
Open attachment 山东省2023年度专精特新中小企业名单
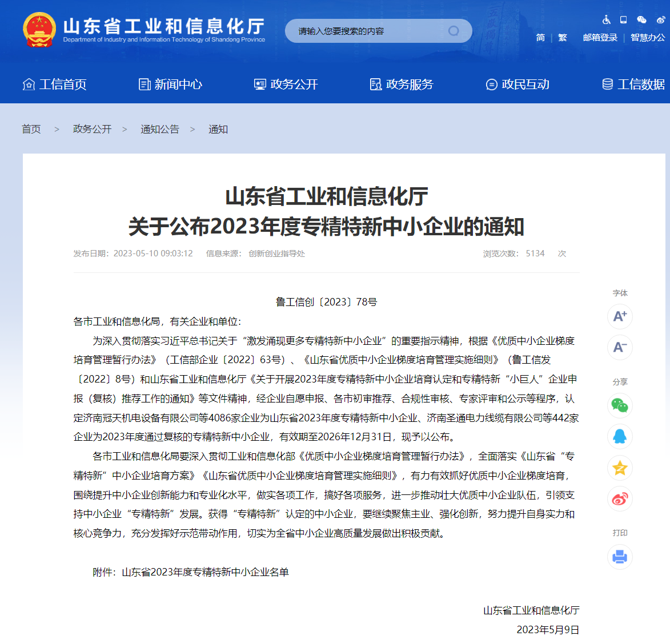206,572
